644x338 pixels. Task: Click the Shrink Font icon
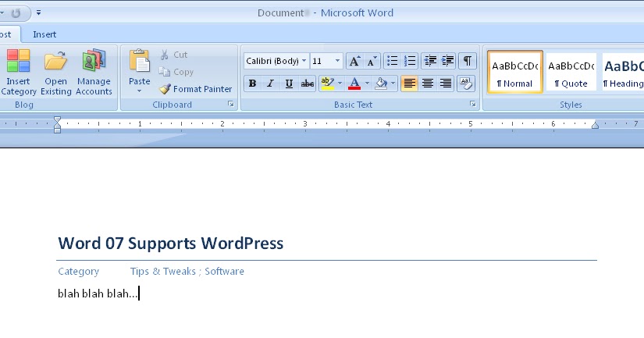[372, 61]
